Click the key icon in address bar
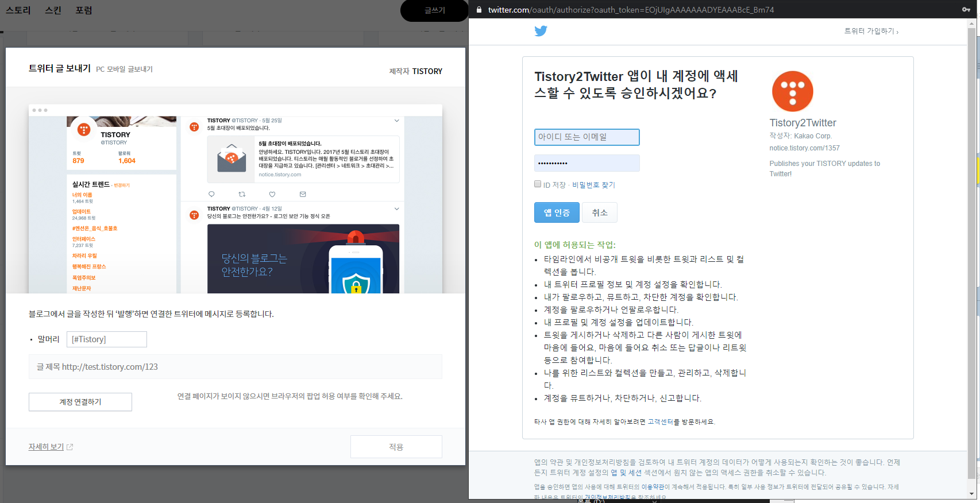Viewport: 980px width, 503px height. (x=966, y=9)
